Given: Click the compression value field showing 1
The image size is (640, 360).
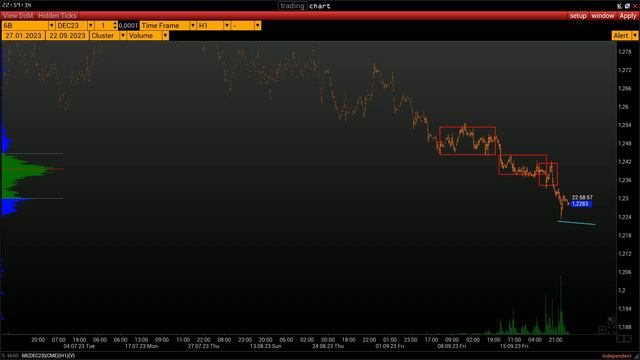Looking at the screenshot, I should (104, 25).
